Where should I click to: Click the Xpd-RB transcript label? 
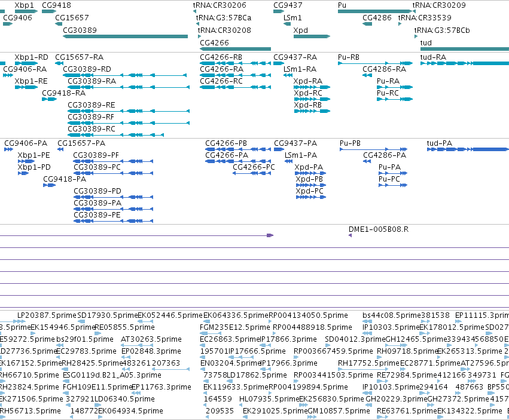click(x=308, y=105)
